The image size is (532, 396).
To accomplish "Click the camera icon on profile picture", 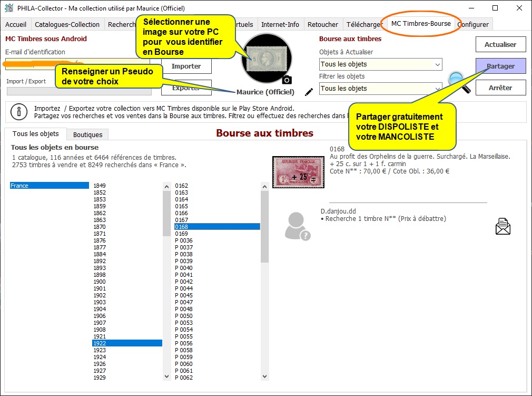I will click(287, 80).
